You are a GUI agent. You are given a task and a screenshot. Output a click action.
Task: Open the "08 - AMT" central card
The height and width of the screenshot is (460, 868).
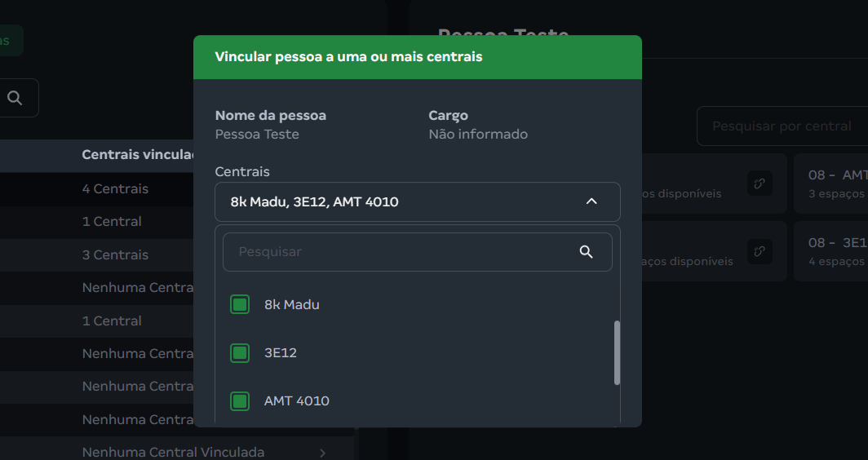pyautogui.click(x=832, y=184)
